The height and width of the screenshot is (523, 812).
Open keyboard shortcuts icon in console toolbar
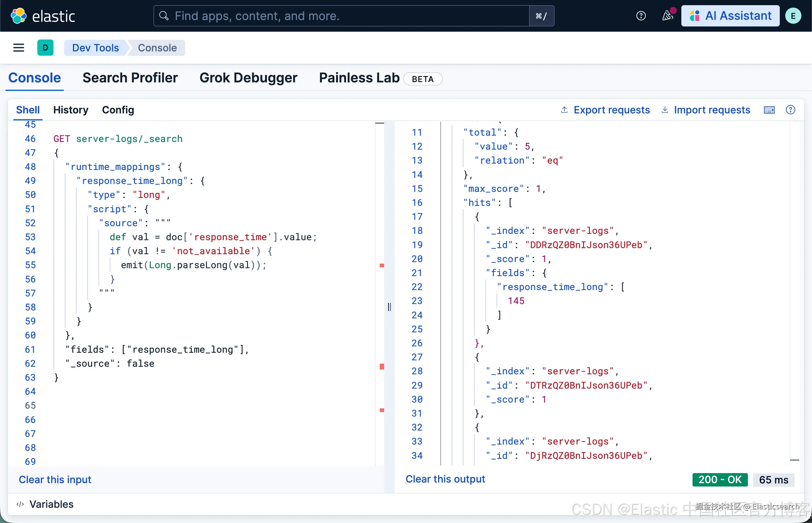tap(769, 110)
